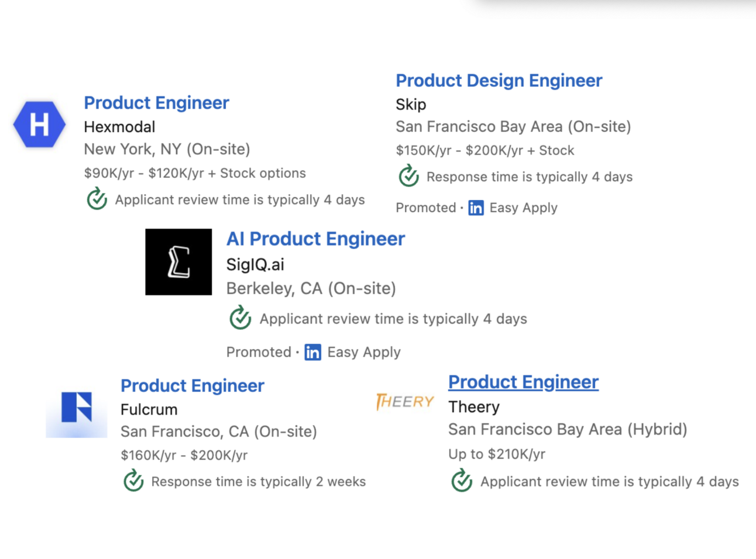Click the Fulcrum company logo
Viewport: 756px width, 559px height.
click(x=77, y=408)
